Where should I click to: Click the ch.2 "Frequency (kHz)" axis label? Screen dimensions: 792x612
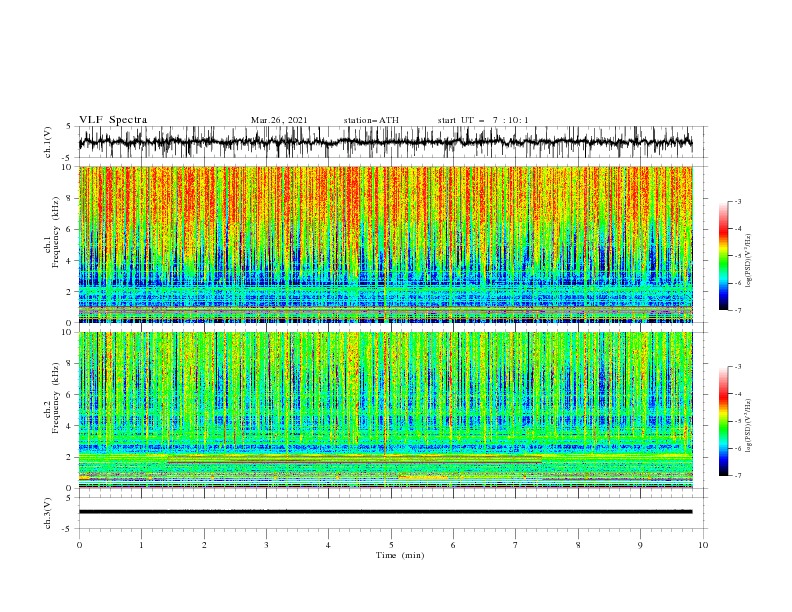click(55, 397)
